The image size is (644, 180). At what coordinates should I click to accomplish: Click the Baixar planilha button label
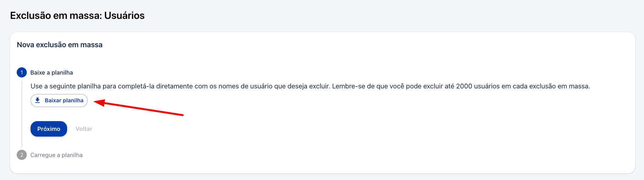(64, 100)
